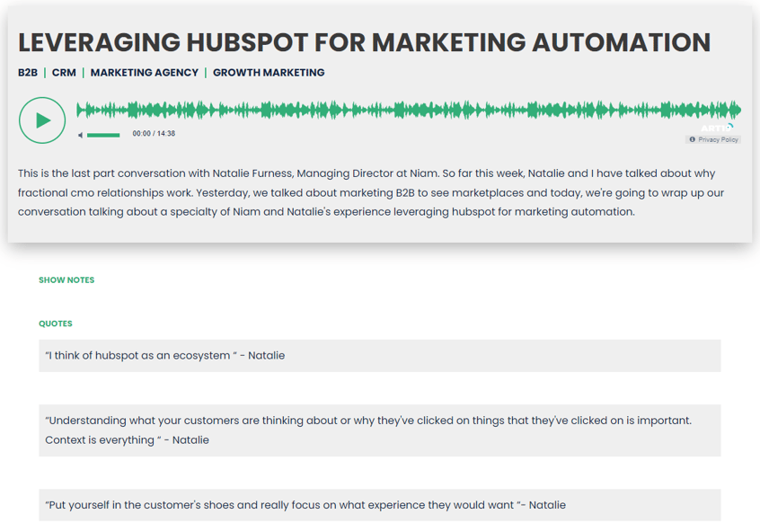Click the B2B tag
This screenshot has height=532, width=760.
[x=28, y=73]
